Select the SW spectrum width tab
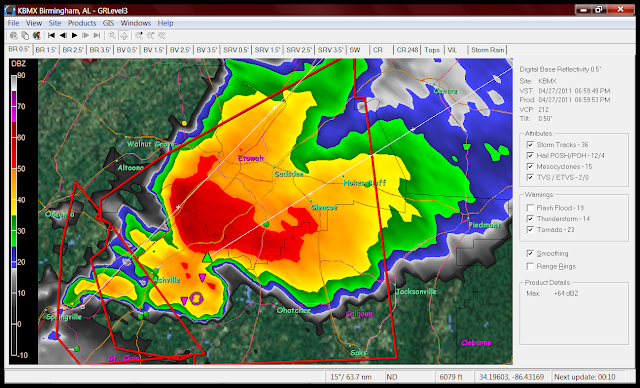 358,50
